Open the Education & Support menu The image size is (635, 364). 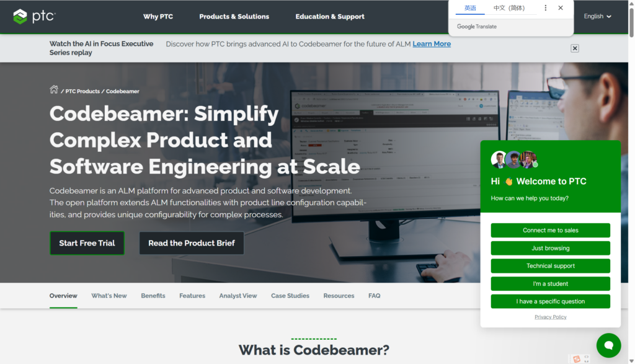[330, 17]
